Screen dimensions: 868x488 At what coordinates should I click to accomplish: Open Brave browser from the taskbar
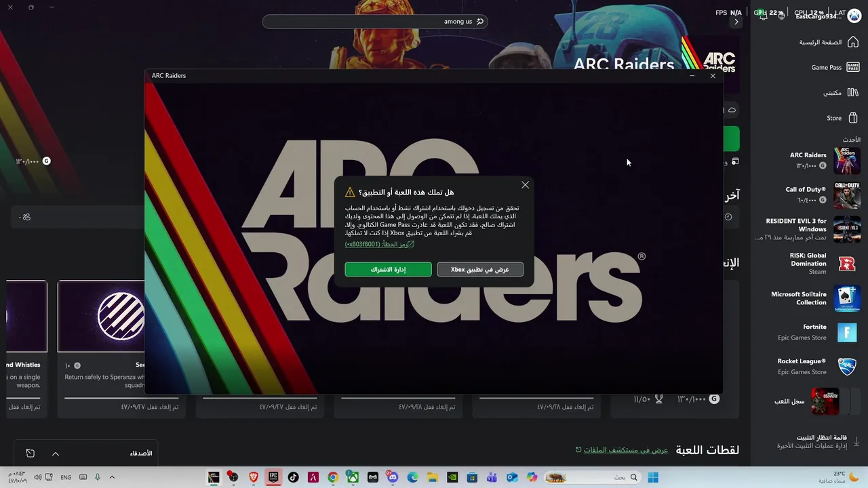tap(254, 477)
